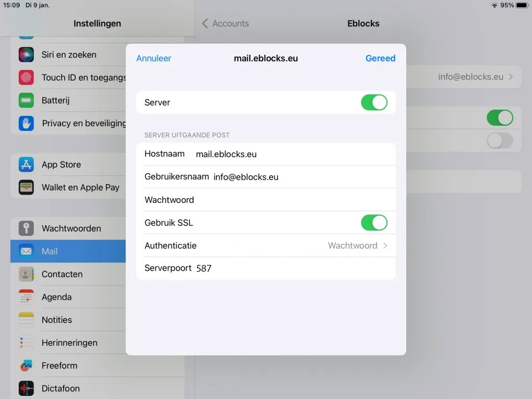Tap Gereed to save server settings

coord(380,58)
